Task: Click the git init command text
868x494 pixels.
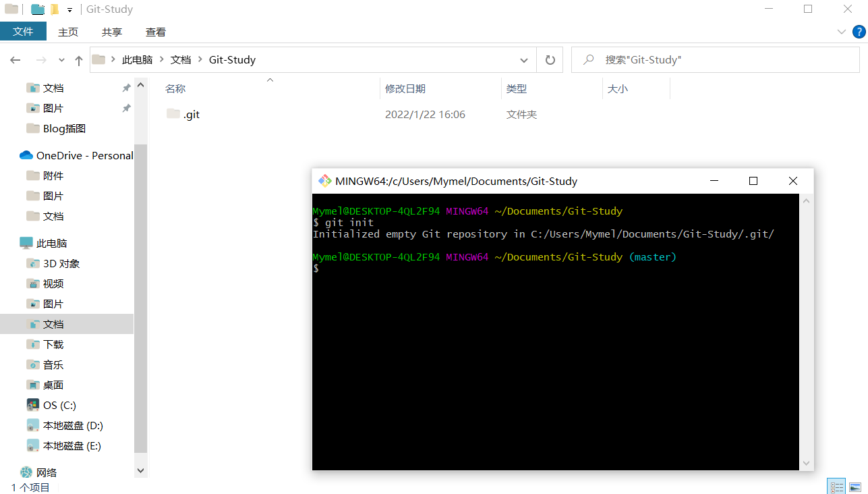Action: (349, 223)
